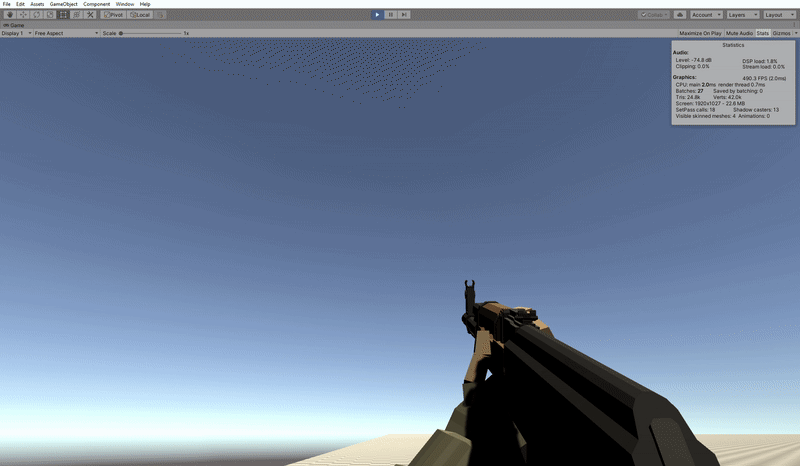Open the Layout dropdown
Image resolution: width=800 pixels, height=466 pixels.
coord(780,15)
